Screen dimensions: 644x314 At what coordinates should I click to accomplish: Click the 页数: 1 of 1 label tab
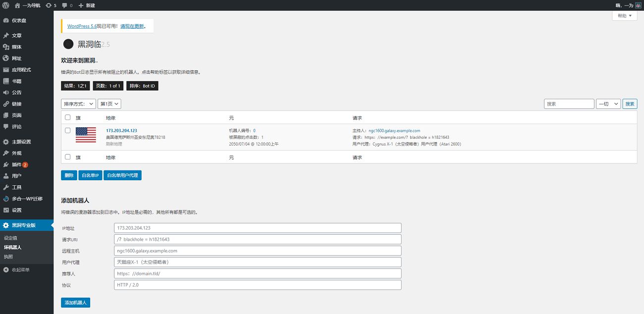click(x=108, y=86)
